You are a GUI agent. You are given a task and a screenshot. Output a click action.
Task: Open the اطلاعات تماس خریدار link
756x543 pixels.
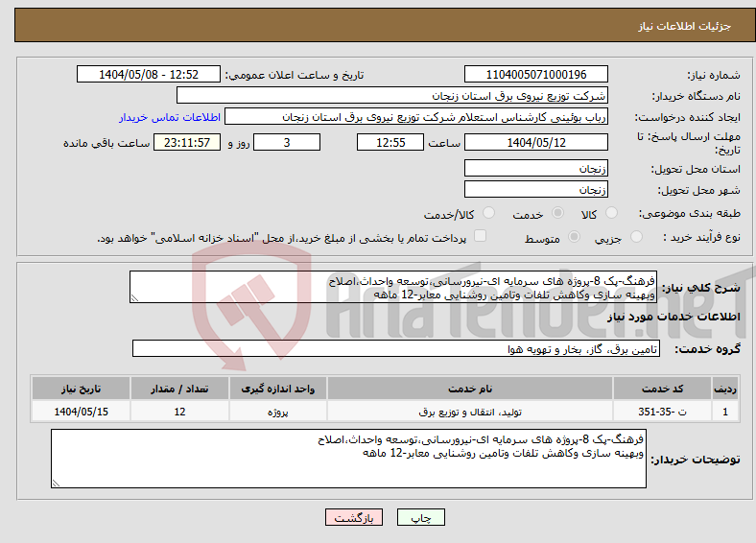pyautogui.click(x=170, y=117)
